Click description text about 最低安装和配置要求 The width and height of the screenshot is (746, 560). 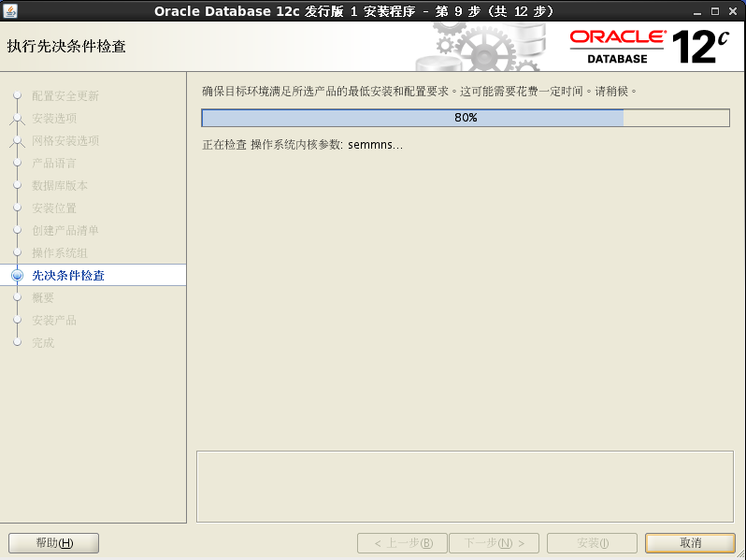(x=420, y=91)
